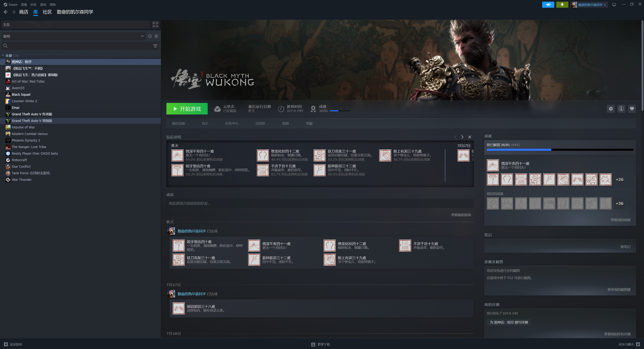Image resolution: width=644 pixels, height=349 pixels.
Task: Collapse the 全部 games category
Action: pos(3,56)
